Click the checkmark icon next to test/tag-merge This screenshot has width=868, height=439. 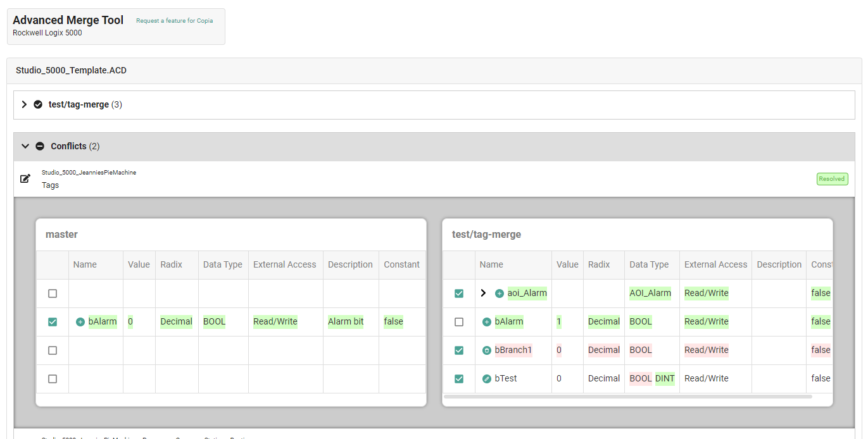pyautogui.click(x=38, y=104)
